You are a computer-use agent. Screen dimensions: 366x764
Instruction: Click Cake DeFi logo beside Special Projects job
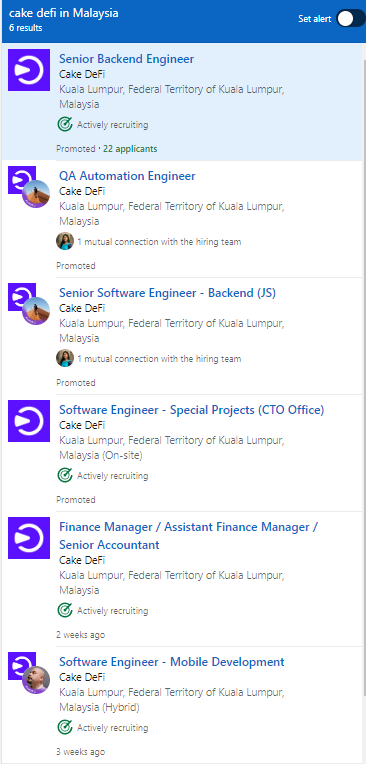29,421
